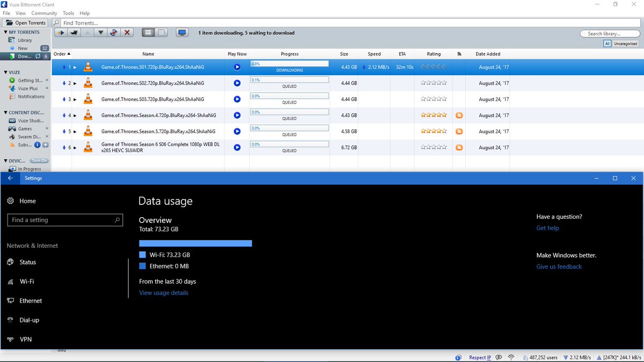The height and width of the screenshot is (362, 644).
Task: Open the Community menu
Action: (x=44, y=13)
